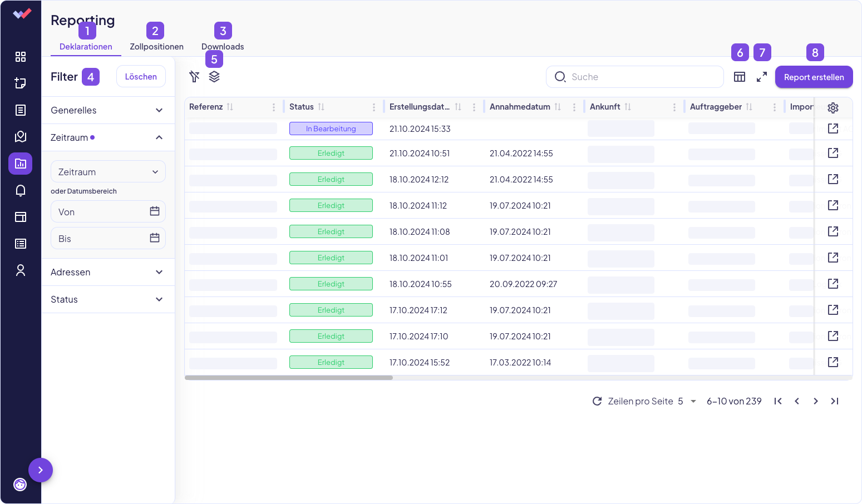
Task: Go to the last page of results
Action: [834, 401]
